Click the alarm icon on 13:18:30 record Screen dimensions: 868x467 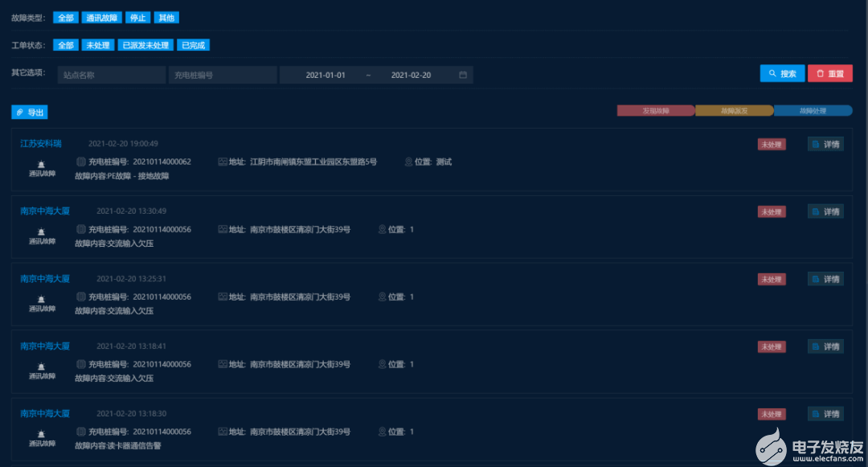pos(42,434)
